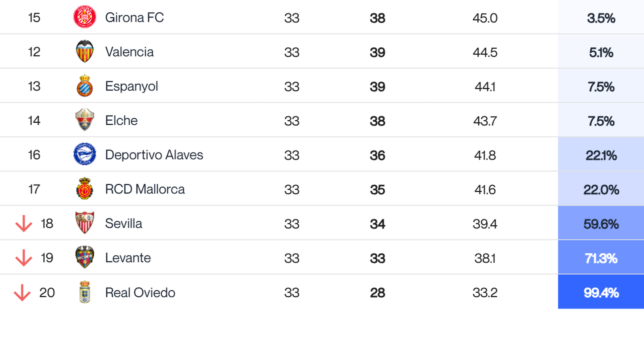Click the Deportivo Alaves club crest

[x=85, y=155]
